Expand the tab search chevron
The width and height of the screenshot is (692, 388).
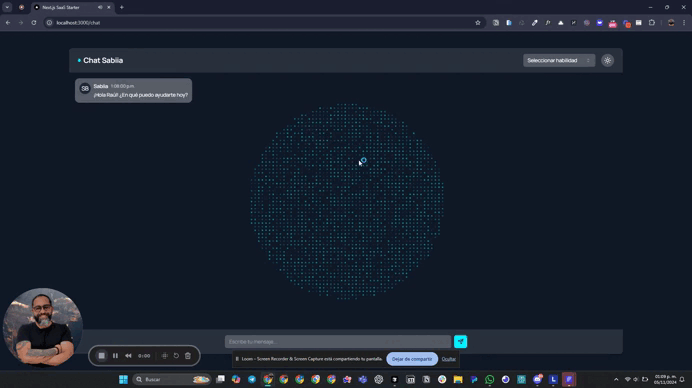point(8,8)
